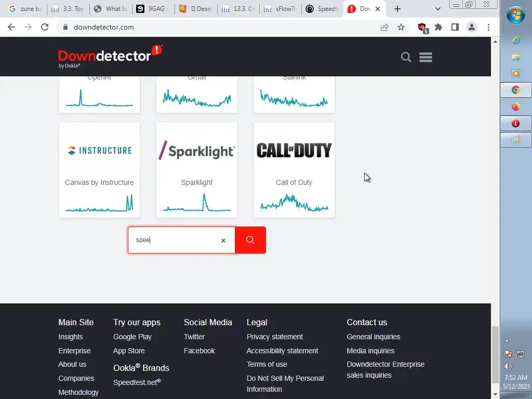Switch to the 9GAG tab

pyautogui.click(x=153, y=9)
